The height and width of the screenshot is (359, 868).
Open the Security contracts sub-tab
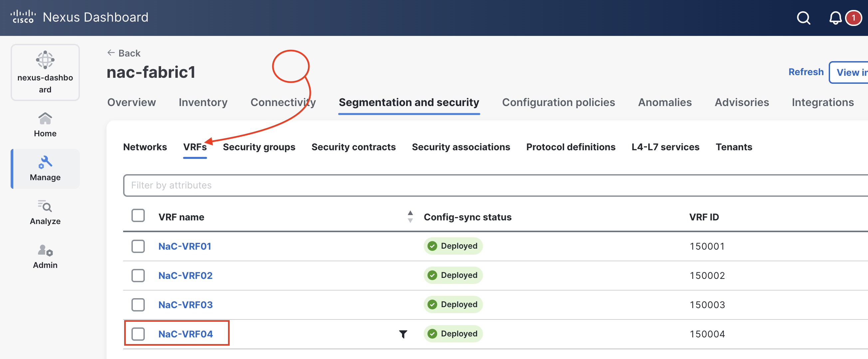(x=353, y=147)
